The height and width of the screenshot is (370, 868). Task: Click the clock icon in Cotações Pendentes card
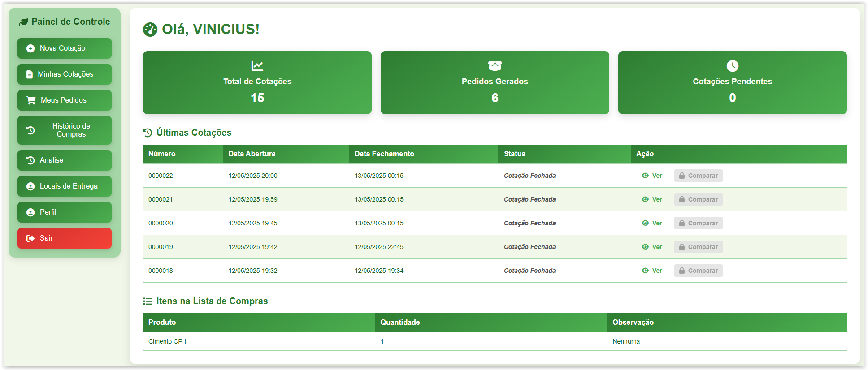coord(733,66)
